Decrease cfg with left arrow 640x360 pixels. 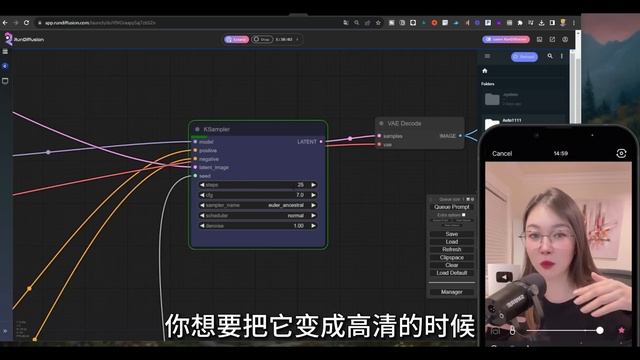202,195
